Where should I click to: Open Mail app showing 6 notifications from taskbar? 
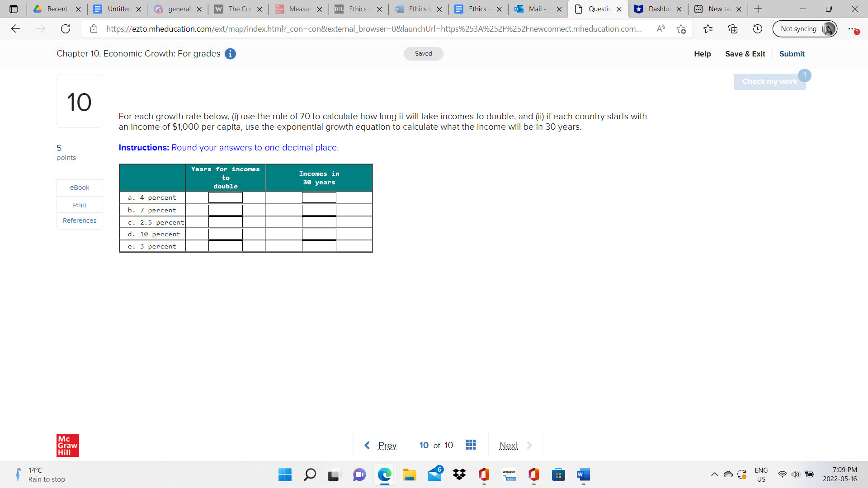pos(435,475)
